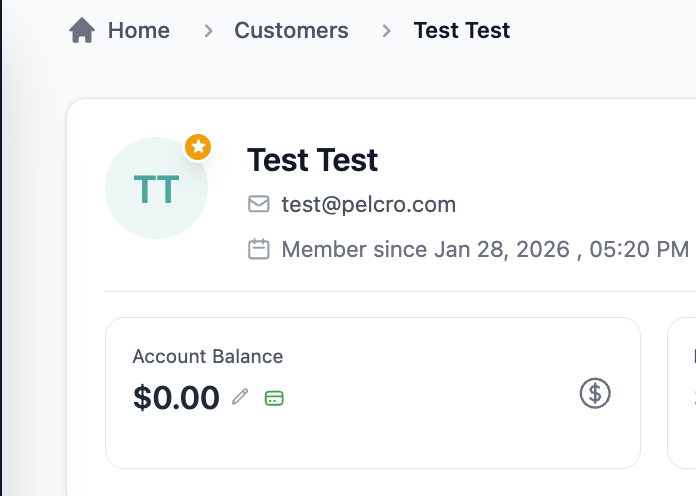Click the calendar icon beside Member since
Viewport: 696px width, 496px height.
[259, 249]
